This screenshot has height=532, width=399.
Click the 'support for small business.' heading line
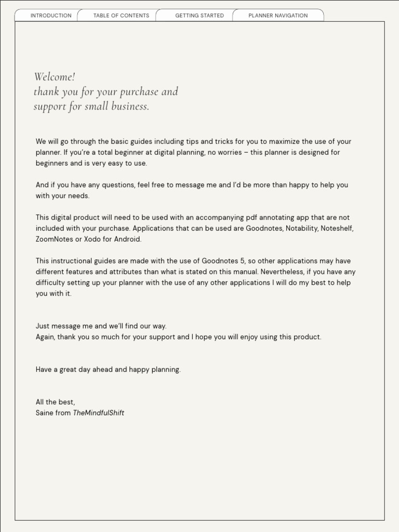tap(91, 107)
